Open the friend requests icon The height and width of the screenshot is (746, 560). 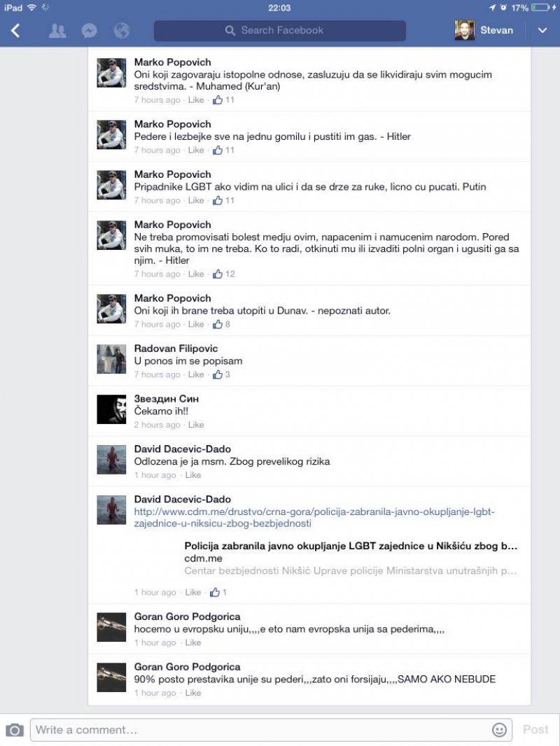(x=57, y=31)
